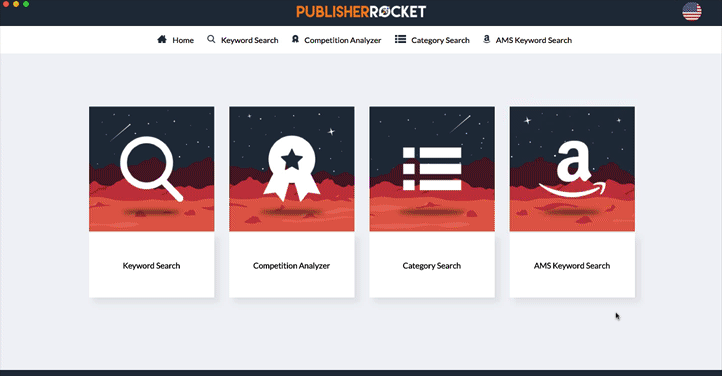Click the Publisher Rocket logo
This screenshot has width=722, height=376.
pyautogui.click(x=361, y=12)
